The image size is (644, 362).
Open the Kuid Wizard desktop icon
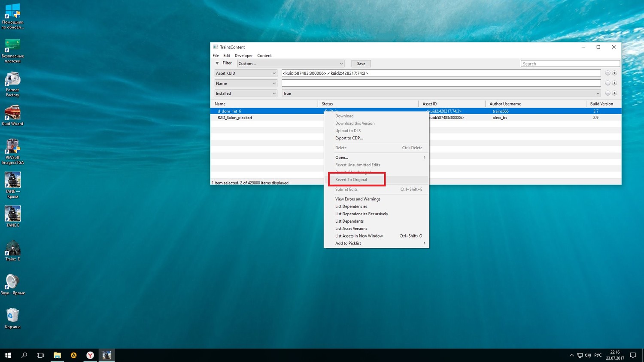pyautogui.click(x=12, y=115)
